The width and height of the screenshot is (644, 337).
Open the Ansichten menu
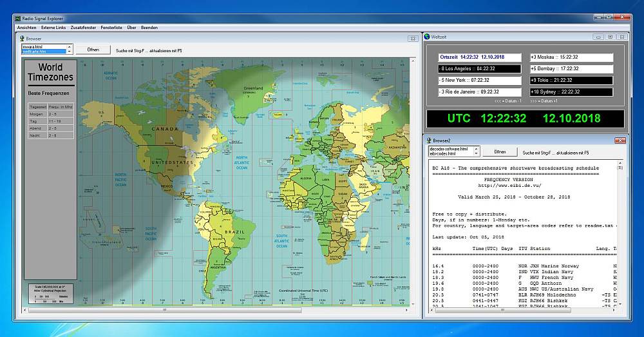pyautogui.click(x=26, y=28)
